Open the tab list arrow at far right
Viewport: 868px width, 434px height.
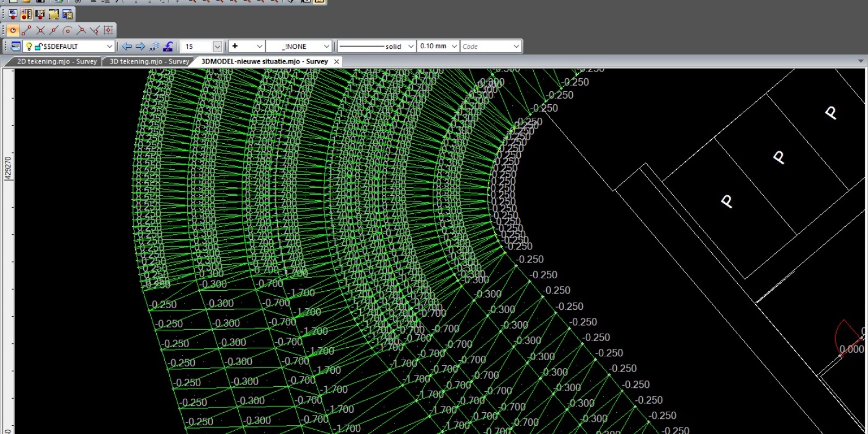tap(860, 61)
